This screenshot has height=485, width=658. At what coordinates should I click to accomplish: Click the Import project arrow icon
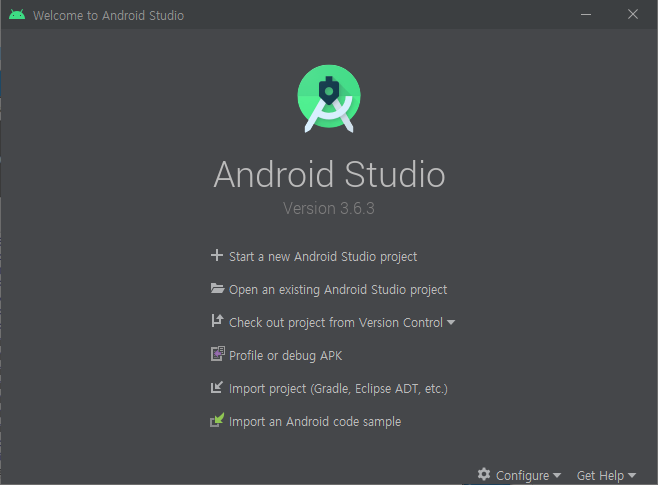point(217,387)
